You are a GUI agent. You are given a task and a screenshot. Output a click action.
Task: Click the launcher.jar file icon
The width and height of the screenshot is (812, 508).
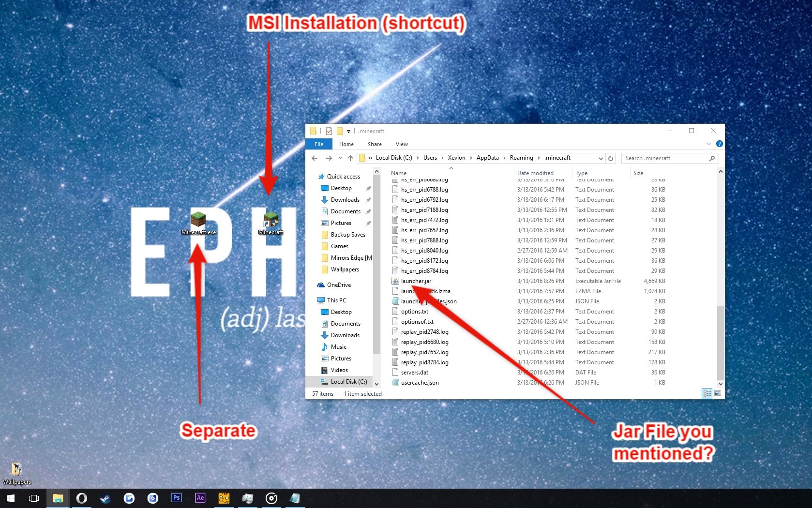395,281
